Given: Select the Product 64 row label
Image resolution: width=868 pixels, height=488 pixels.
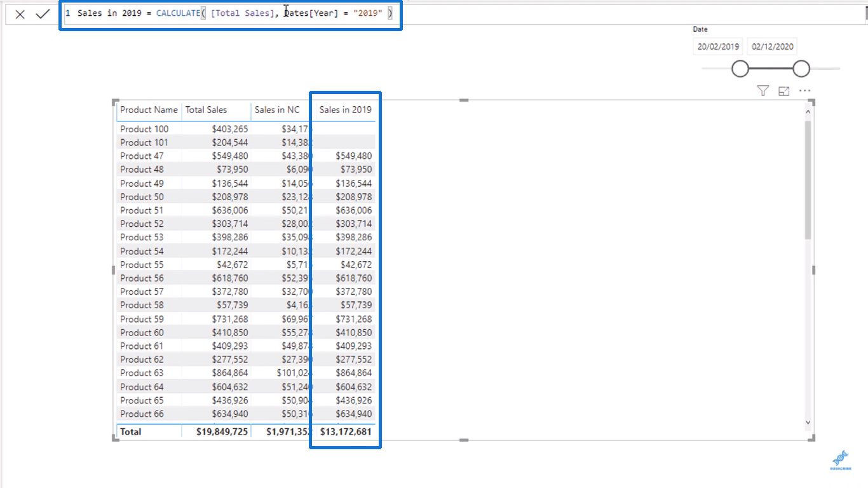Looking at the screenshot, I should point(142,386).
